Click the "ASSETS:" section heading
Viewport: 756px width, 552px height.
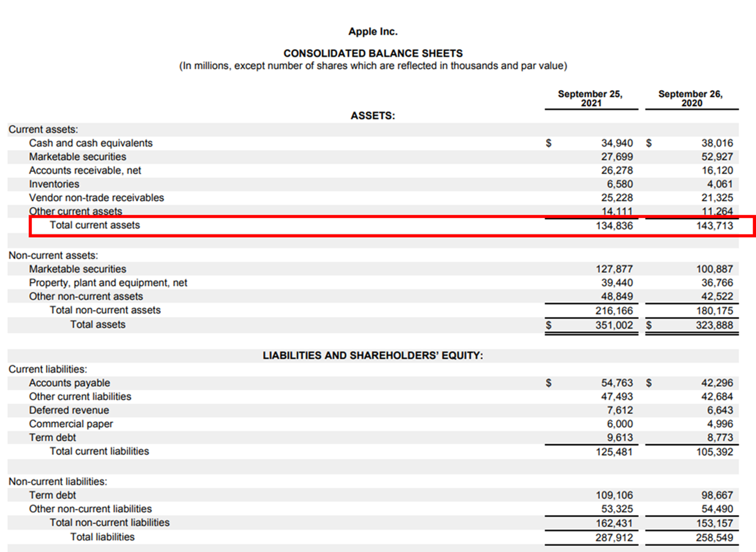(373, 116)
